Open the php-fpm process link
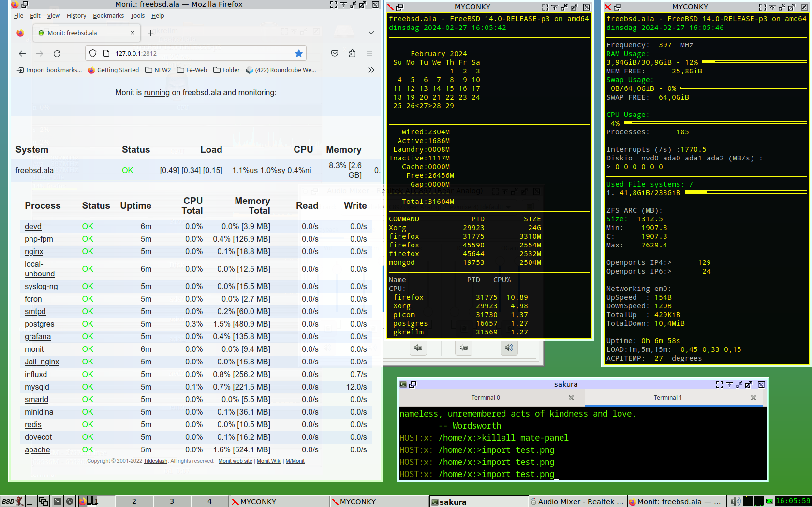The image size is (812, 507). pyautogui.click(x=39, y=239)
